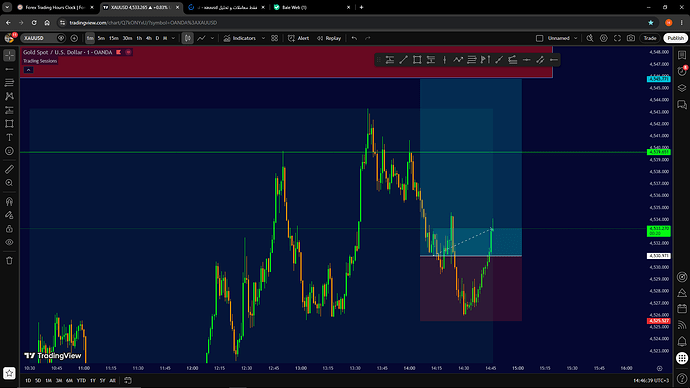Image resolution: width=690 pixels, height=388 pixels.
Task: Open the Indicators dialog
Action: (x=240, y=38)
